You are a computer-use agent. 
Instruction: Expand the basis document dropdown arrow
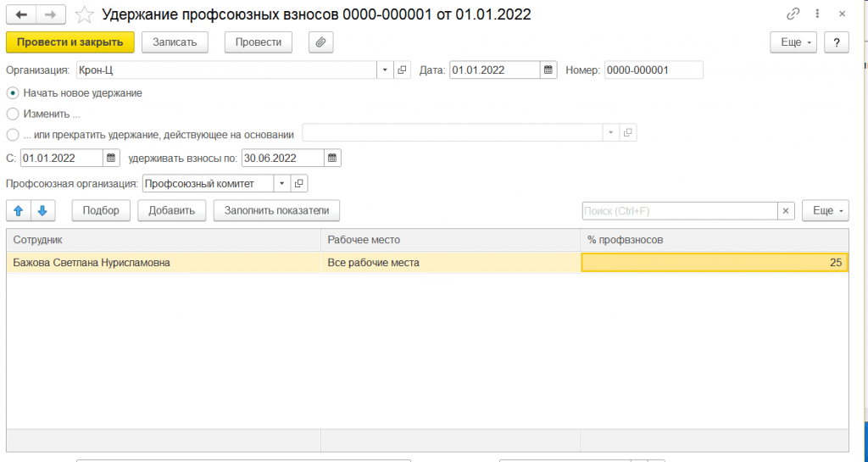click(x=610, y=133)
